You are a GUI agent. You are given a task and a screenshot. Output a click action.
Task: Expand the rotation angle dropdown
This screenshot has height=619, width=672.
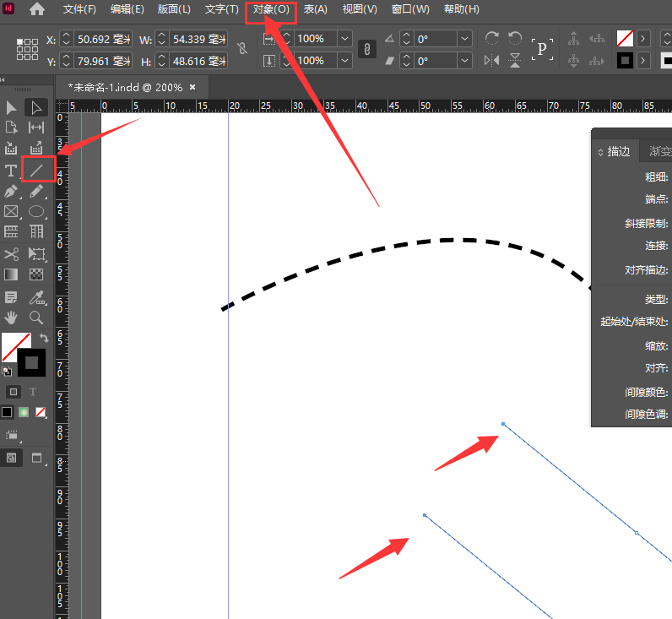click(464, 39)
